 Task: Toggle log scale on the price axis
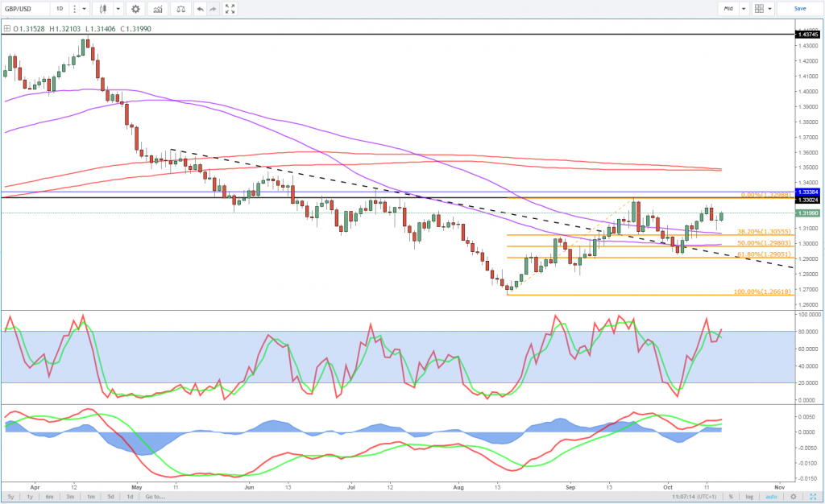pyautogui.click(x=749, y=497)
